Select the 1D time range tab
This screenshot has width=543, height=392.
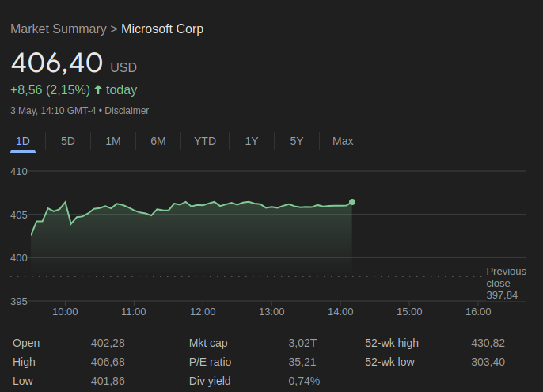point(23,142)
